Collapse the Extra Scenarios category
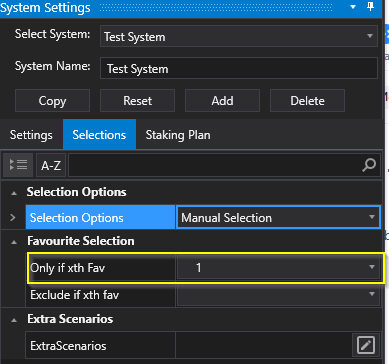 [x=14, y=320]
